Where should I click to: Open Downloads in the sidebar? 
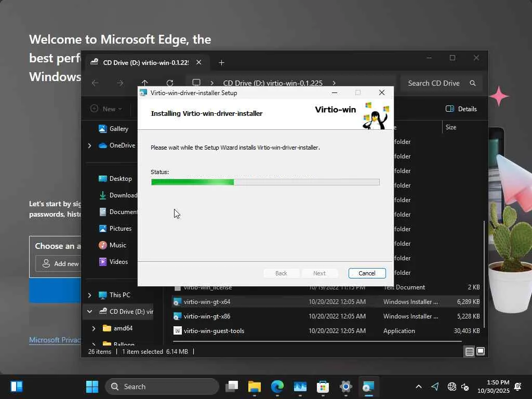point(118,195)
